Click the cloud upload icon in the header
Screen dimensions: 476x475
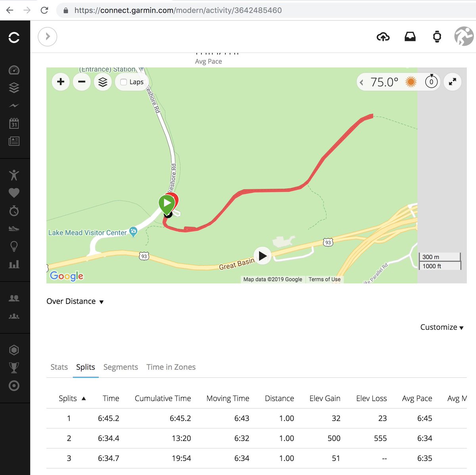(383, 37)
